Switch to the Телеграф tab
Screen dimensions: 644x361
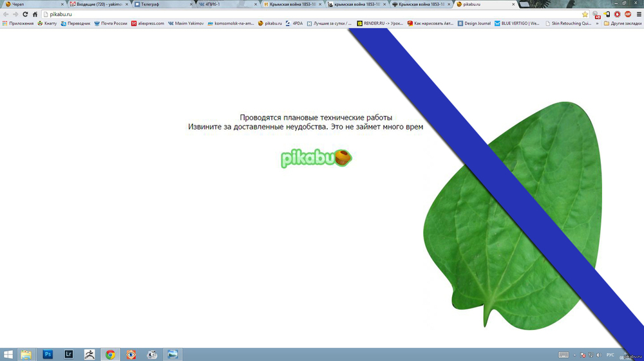(x=161, y=4)
